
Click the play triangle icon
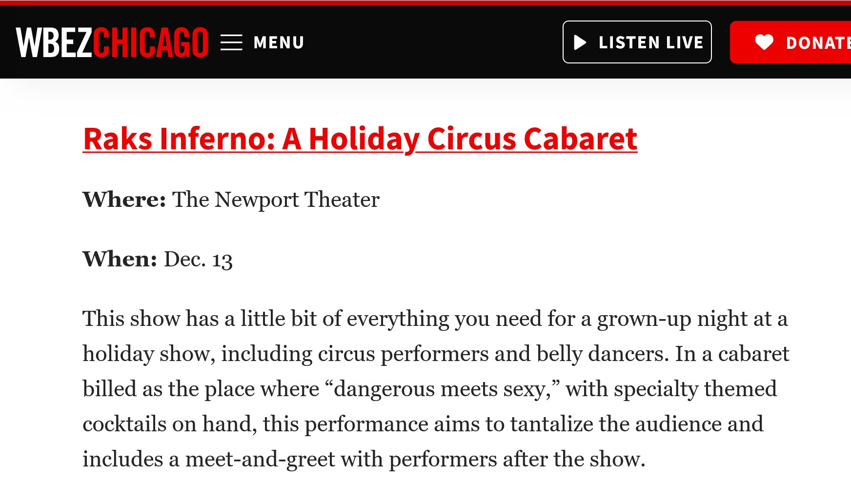[580, 42]
